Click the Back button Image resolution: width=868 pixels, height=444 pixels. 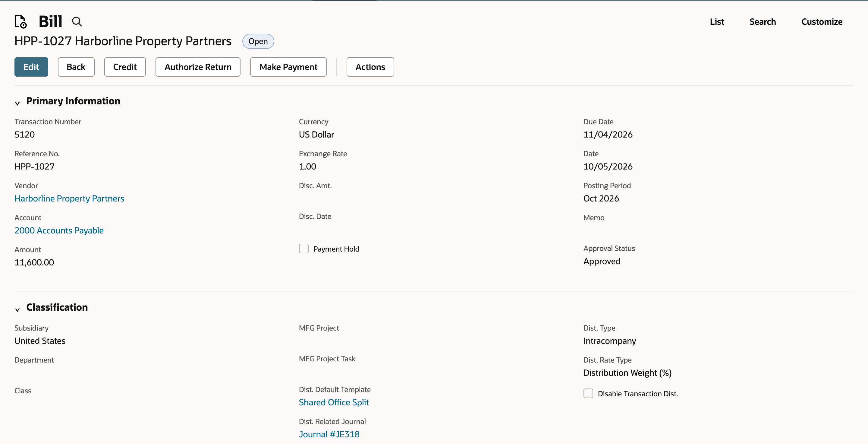coord(76,67)
